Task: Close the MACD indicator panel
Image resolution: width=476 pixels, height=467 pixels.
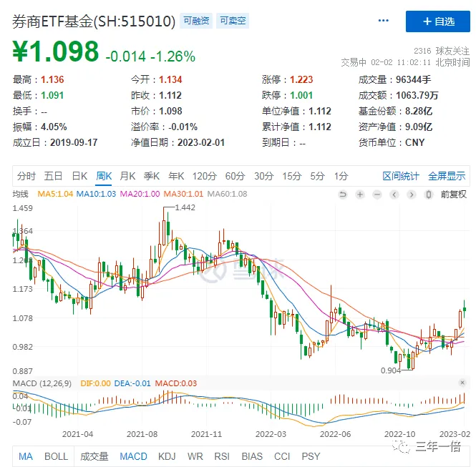Action: pos(462,383)
